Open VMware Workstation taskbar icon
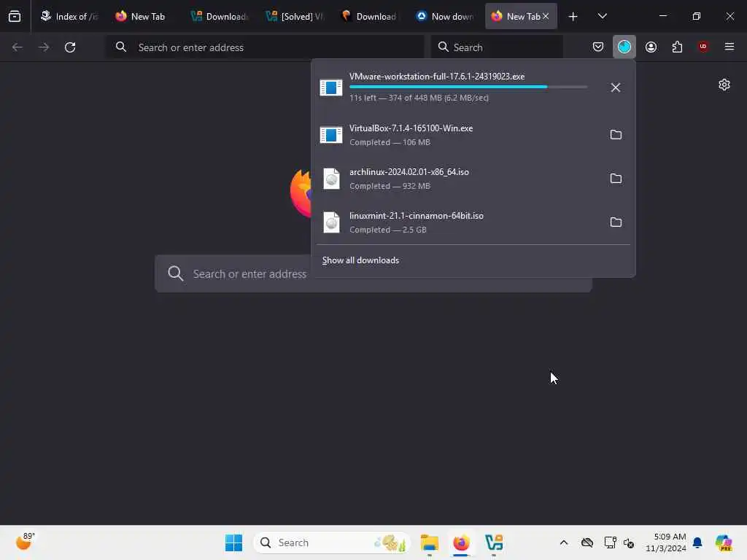Viewport: 747px width, 560px height. tap(494, 542)
